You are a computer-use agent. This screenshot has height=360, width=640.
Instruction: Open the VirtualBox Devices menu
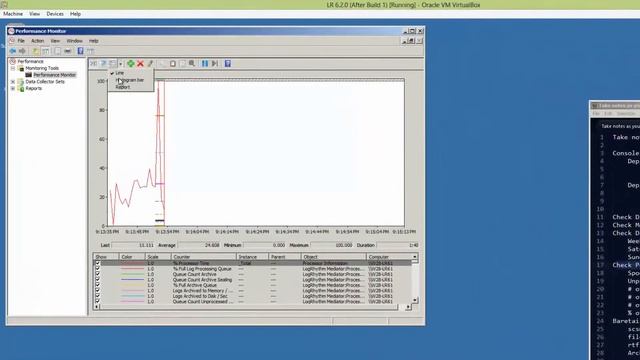pyautogui.click(x=55, y=14)
